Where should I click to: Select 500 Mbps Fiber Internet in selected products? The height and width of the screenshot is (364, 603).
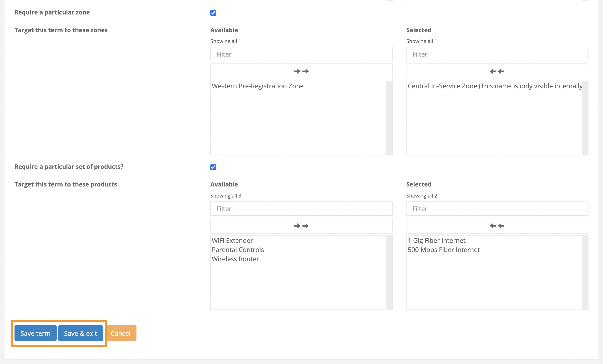pyautogui.click(x=444, y=249)
